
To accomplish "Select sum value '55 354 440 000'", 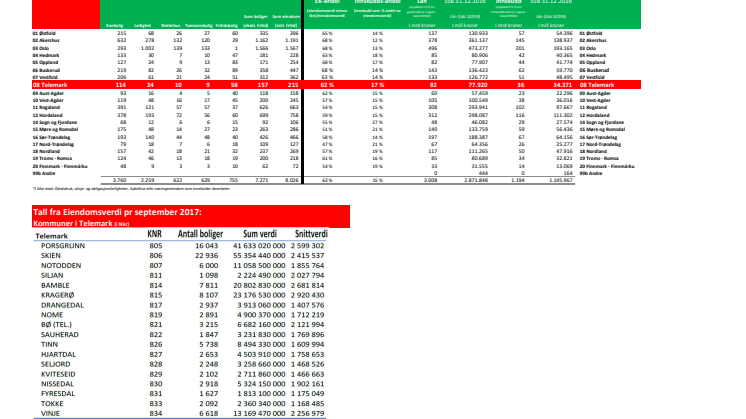I will 259,256.
